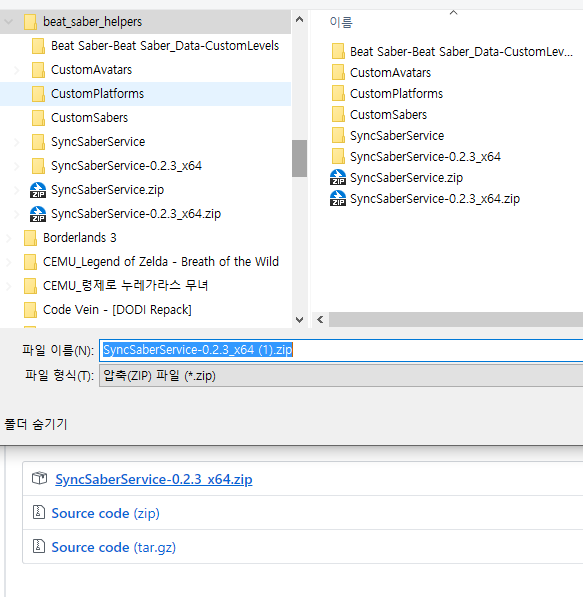583x597 pixels.
Task: Click the archive icon beside Source code (tar.gz)
Action: pyautogui.click(x=39, y=546)
